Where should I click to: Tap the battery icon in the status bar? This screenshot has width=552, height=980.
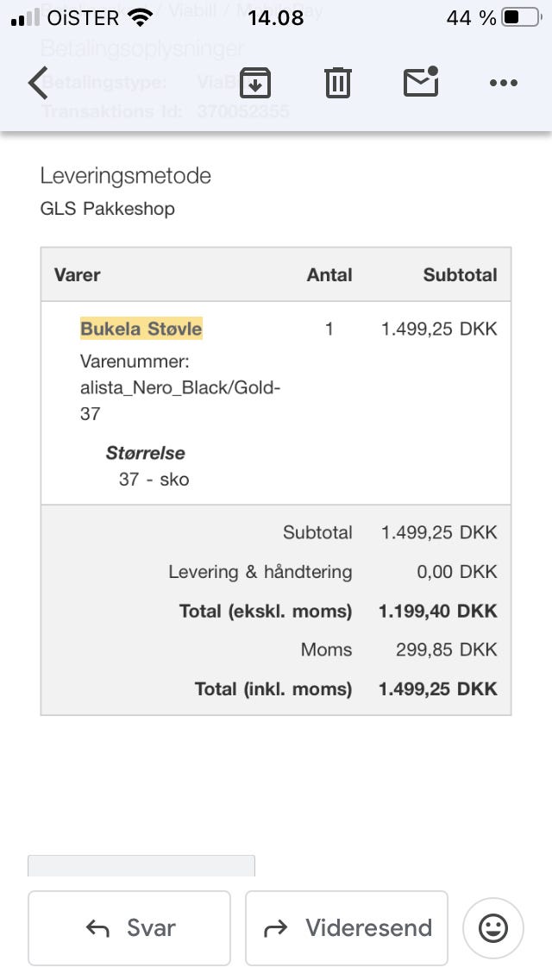point(521,17)
